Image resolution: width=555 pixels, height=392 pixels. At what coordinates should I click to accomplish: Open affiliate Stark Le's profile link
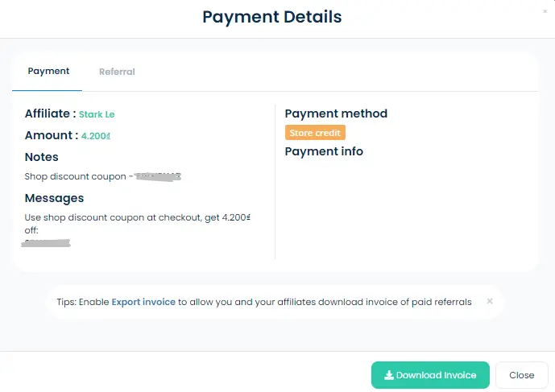97,114
